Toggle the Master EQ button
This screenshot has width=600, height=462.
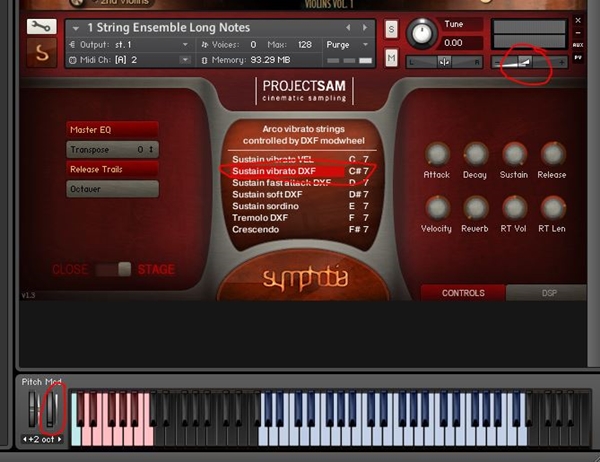pyautogui.click(x=112, y=130)
